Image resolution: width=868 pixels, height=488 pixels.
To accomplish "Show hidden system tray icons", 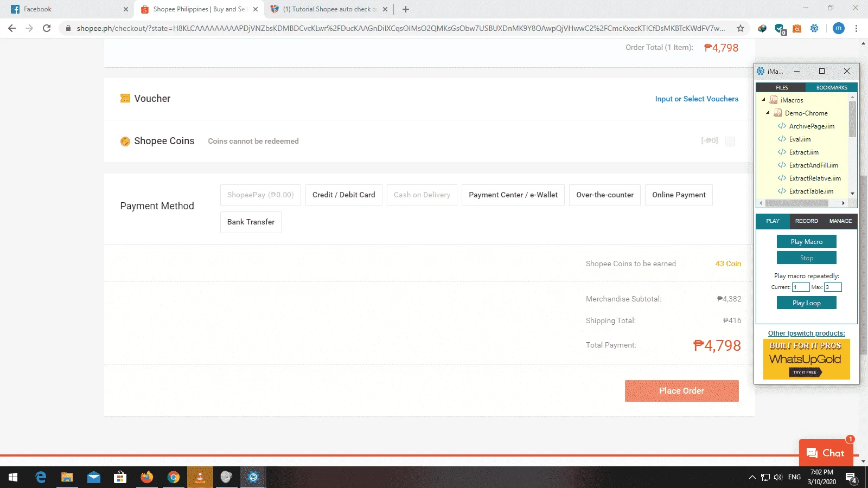I will (752, 477).
